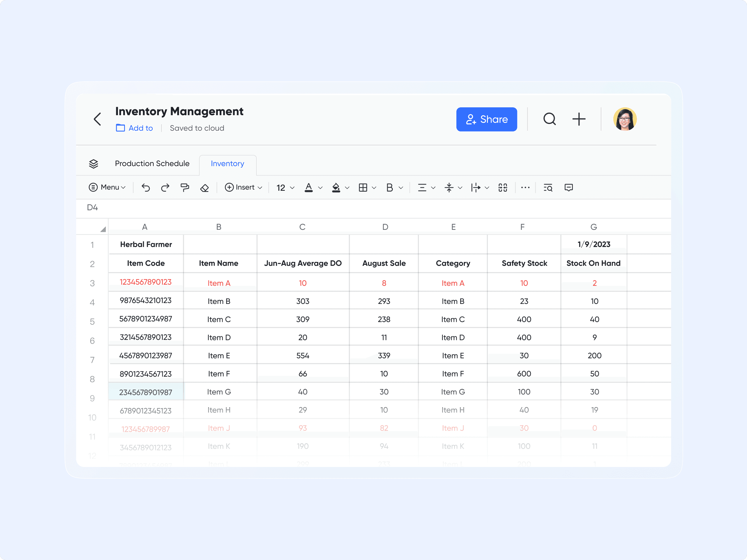Click the more options ellipsis on the toolbar

tap(526, 188)
